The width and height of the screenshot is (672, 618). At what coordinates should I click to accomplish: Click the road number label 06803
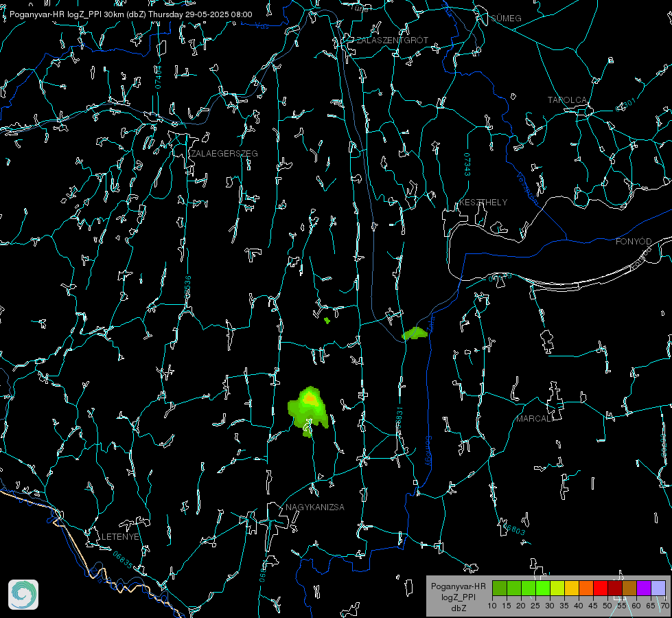coord(514,529)
